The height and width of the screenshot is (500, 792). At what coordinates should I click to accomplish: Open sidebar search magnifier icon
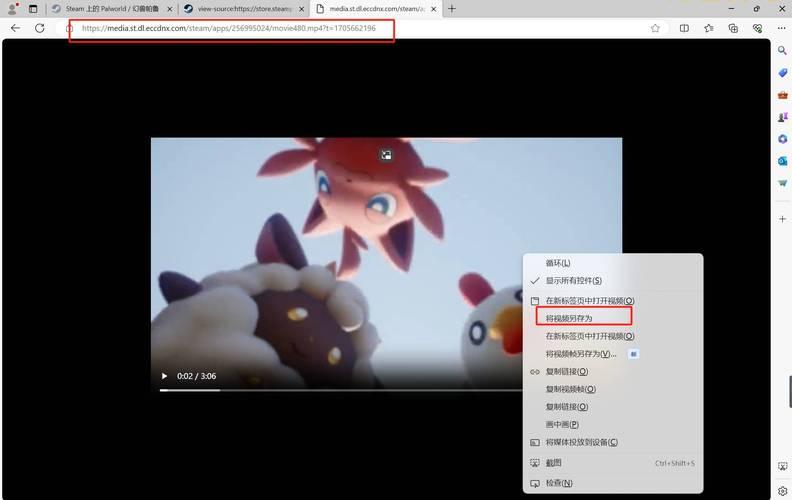(781, 50)
